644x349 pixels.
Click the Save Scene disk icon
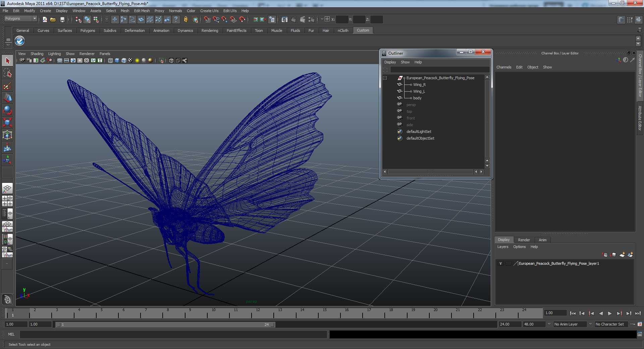pos(62,19)
